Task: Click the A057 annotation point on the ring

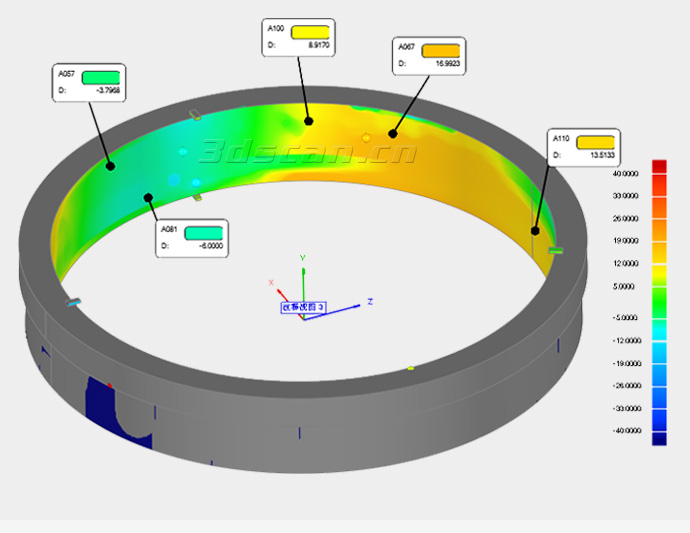Action: point(110,166)
